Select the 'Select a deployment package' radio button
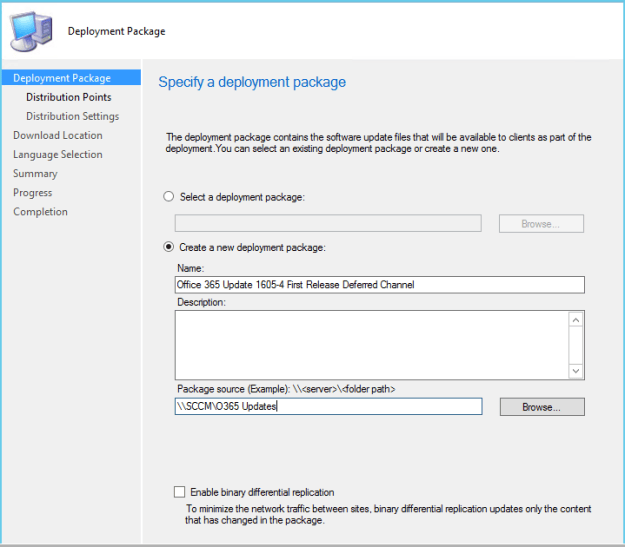 tap(169, 197)
